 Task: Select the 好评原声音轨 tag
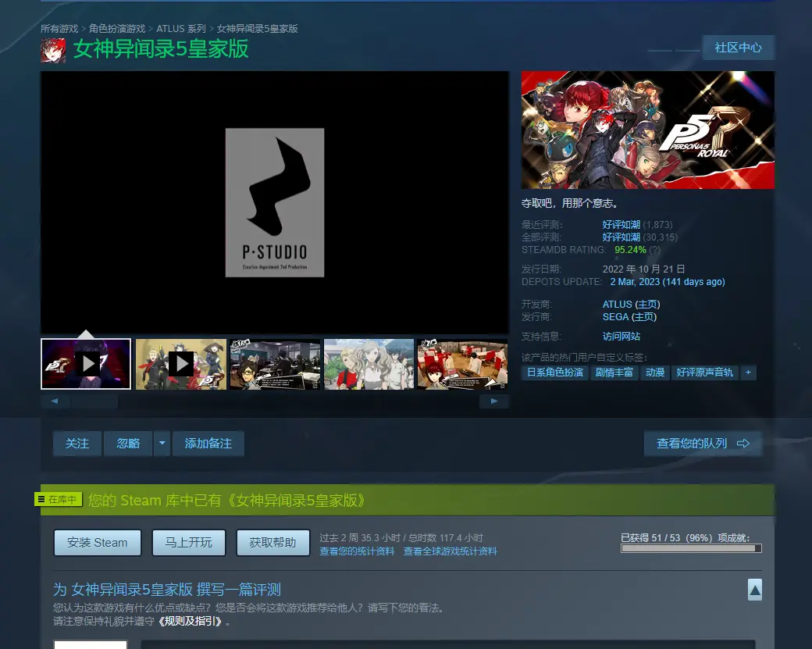point(705,373)
